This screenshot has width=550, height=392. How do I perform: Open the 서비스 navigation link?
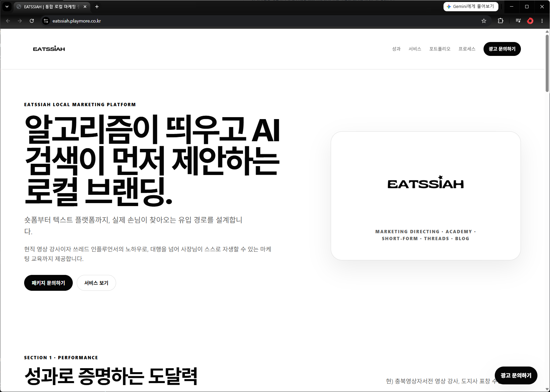(x=415, y=49)
